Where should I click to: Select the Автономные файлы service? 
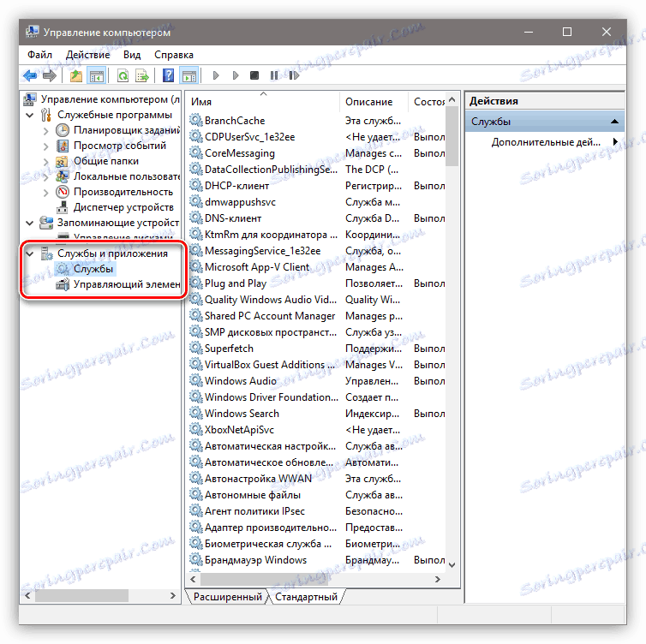click(316, 495)
